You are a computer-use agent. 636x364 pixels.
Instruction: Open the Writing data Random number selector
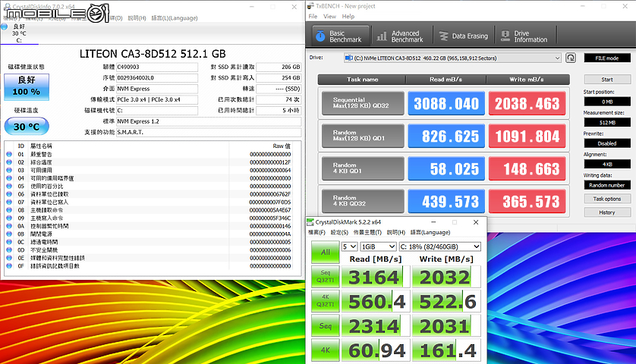pyautogui.click(x=607, y=185)
